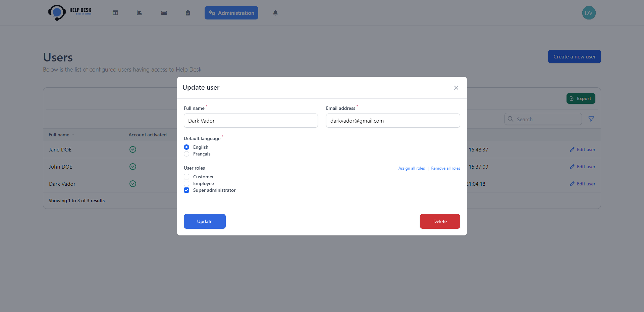
Task: Uncheck the Super administrator role
Action: [186, 190]
